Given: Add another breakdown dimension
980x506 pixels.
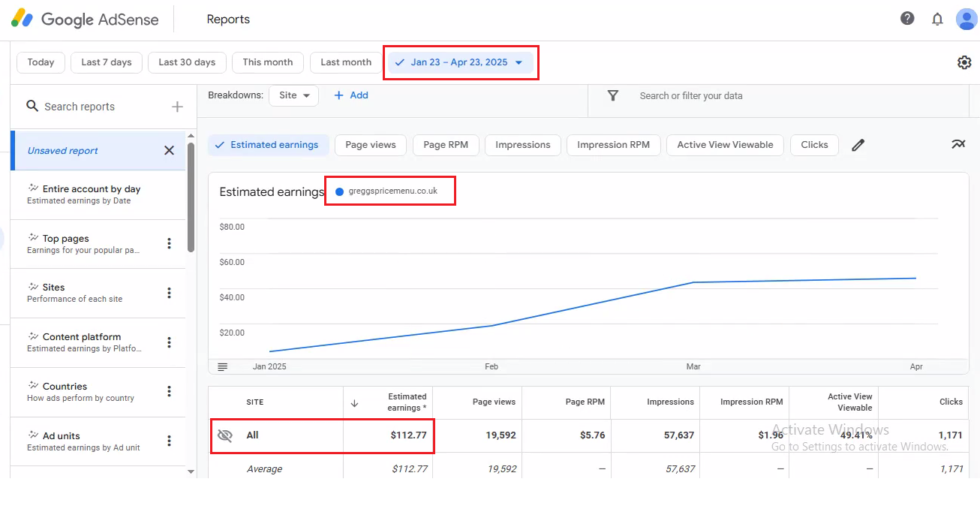Looking at the screenshot, I should (351, 95).
